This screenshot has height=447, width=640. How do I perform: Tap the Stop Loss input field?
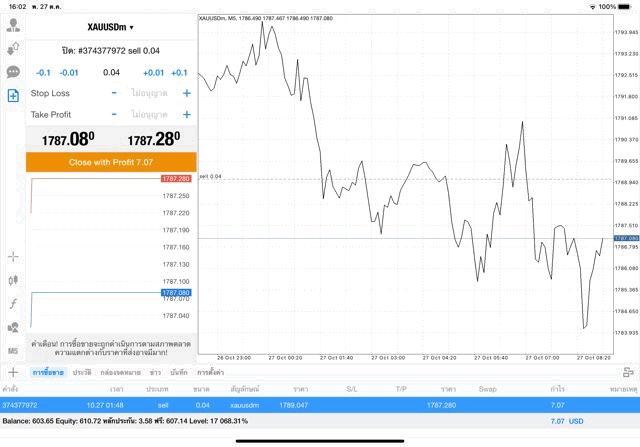tap(150, 93)
